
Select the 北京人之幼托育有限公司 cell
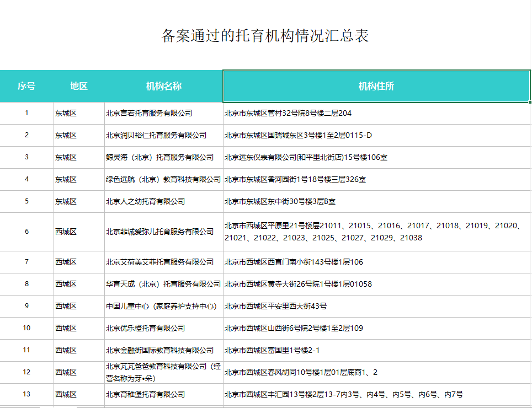tap(146, 201)
